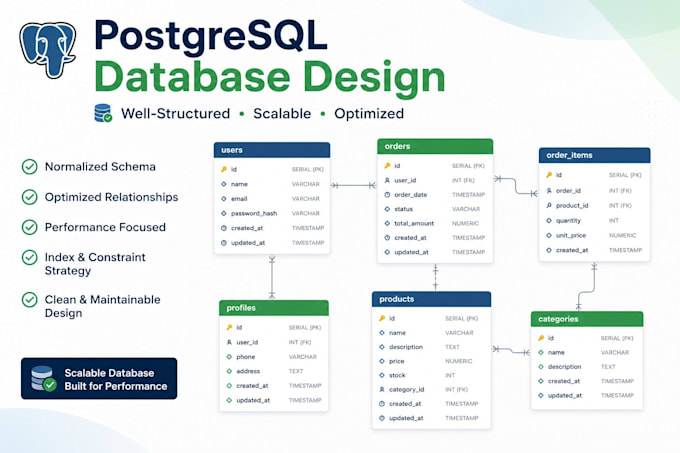Click the database icon in the Scalable Database badge

coord(44,378)
